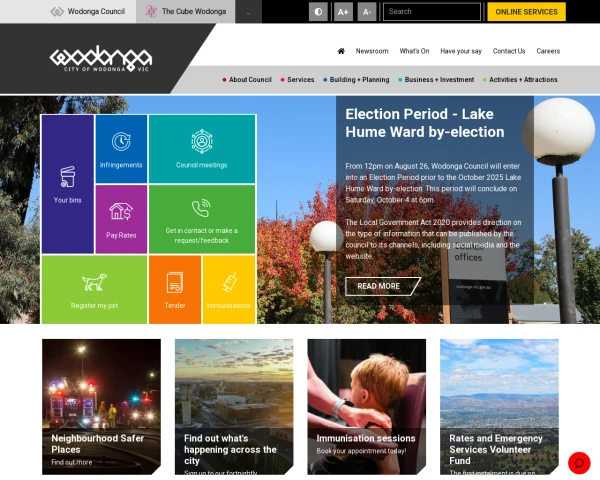Open Online Services

526,12
